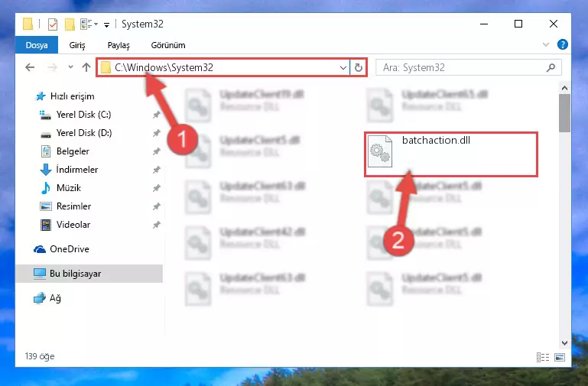Click the vertical scrollbar thumb

click(564, 113)
